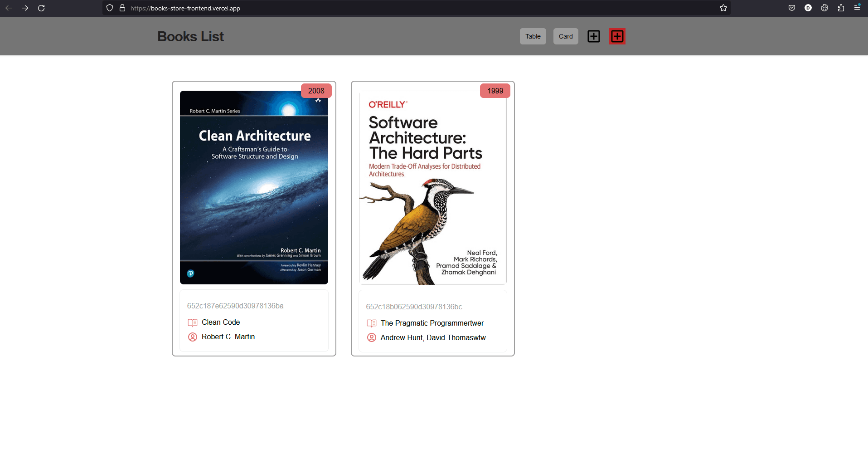Open the browser extensions puzzle icon
The width and height of the screenshot is (868, 449).
coord(841,8)
